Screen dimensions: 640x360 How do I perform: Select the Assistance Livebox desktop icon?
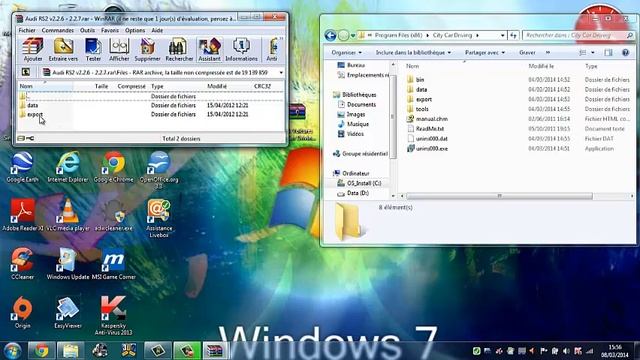tap(159, 218)
